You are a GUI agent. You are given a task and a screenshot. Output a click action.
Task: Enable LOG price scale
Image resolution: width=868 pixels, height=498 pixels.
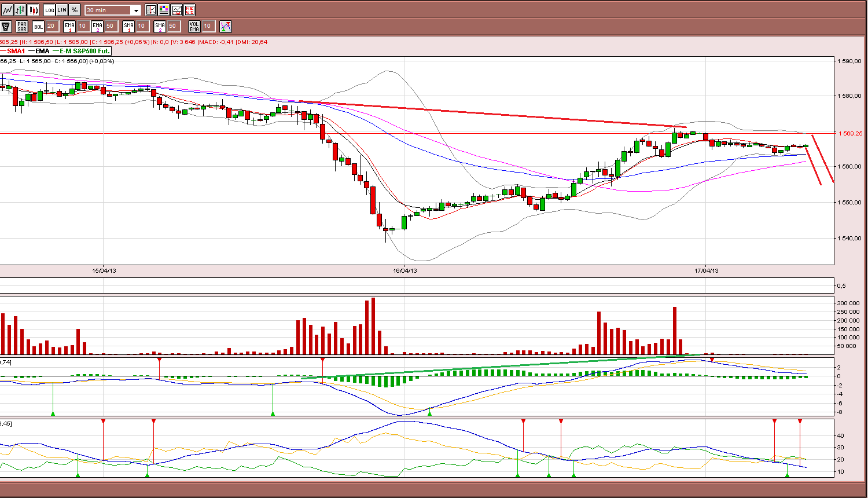[49, 10]
